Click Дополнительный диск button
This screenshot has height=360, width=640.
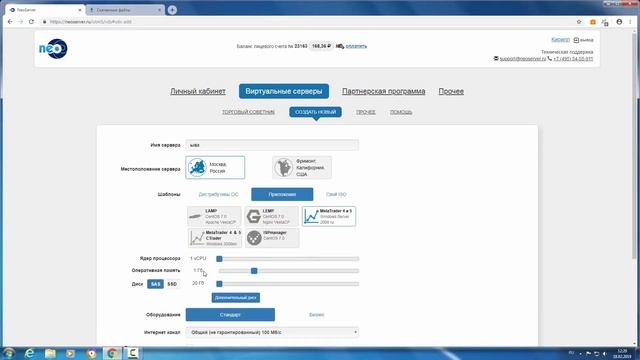236,298
